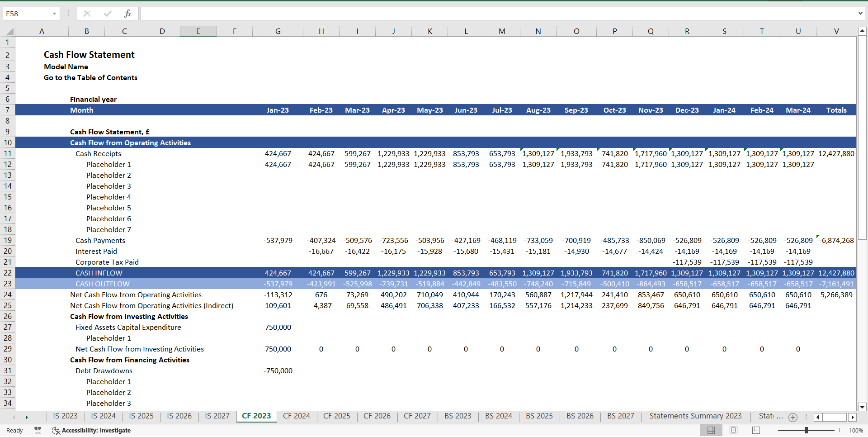Open the Name Box dropdown arrow
Image resolution: width=868 pixels, height=437 pixels.
[x=55, y=14]
